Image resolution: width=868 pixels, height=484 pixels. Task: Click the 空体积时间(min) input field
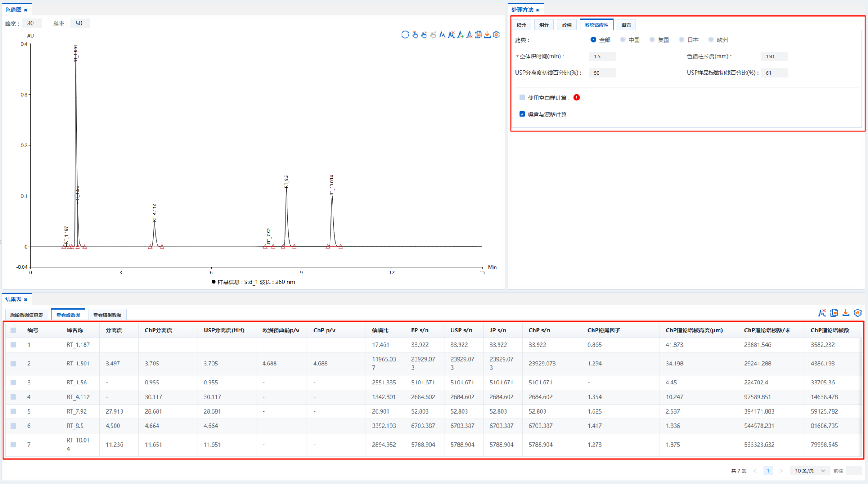click(x=602, y=56)
